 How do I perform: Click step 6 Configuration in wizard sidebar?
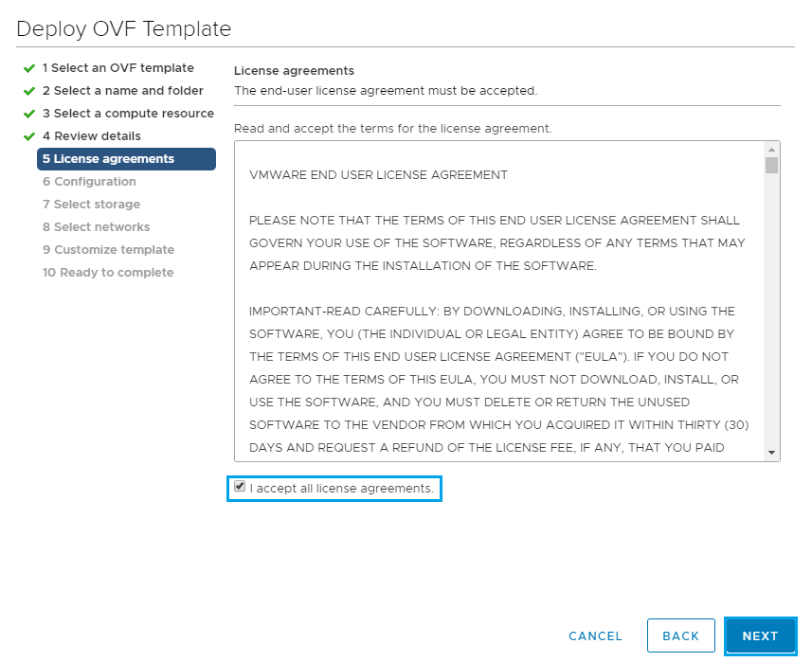89,182
